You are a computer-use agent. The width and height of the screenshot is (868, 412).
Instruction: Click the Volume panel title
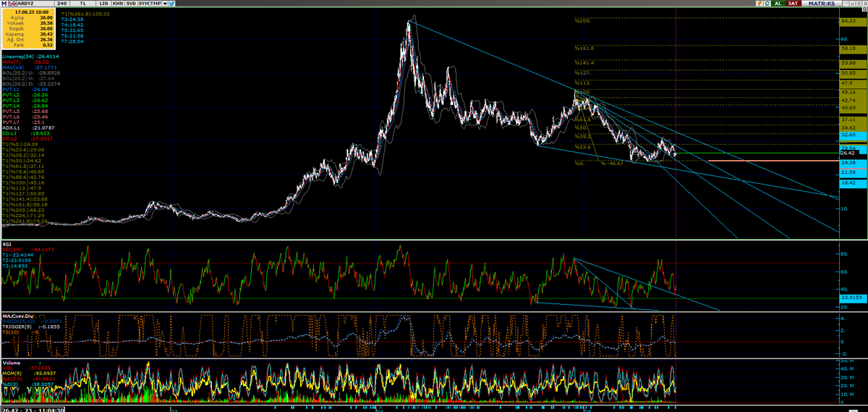[10, 363]
